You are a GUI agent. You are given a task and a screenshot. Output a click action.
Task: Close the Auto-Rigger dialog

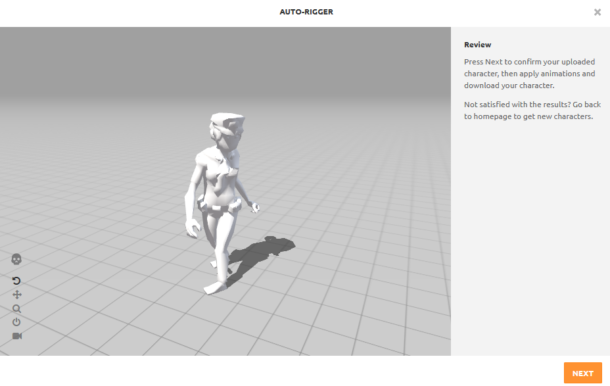point(597,12)
